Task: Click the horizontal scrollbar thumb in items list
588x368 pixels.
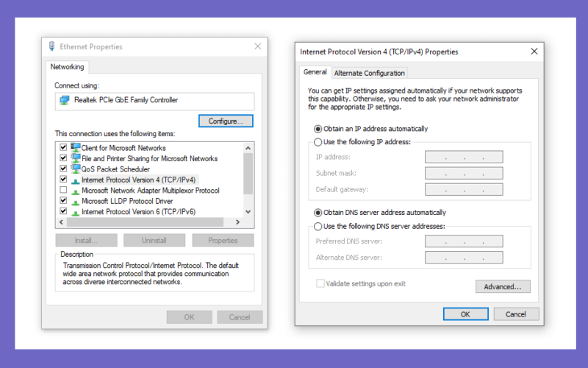Action: click(145, 222)
